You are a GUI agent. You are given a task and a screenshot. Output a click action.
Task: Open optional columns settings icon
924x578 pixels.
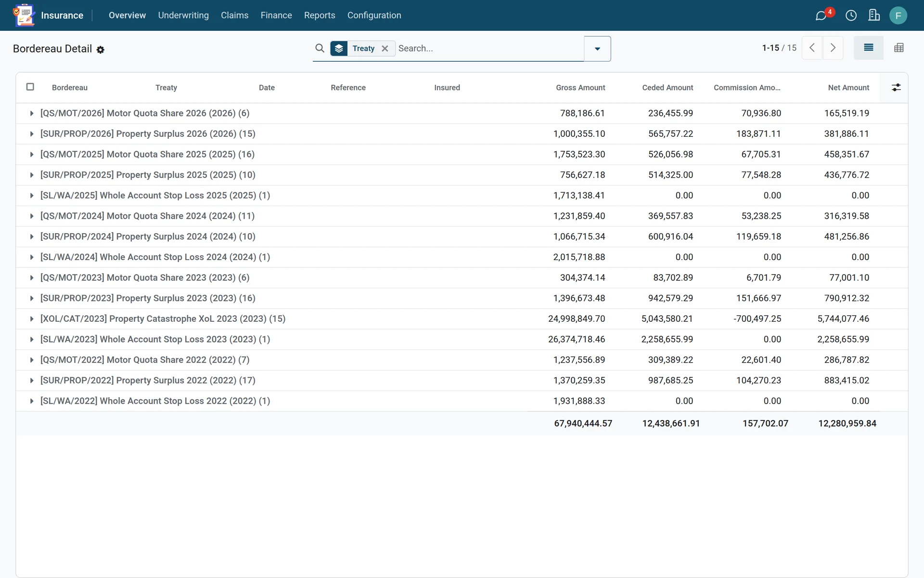(896, 87)
